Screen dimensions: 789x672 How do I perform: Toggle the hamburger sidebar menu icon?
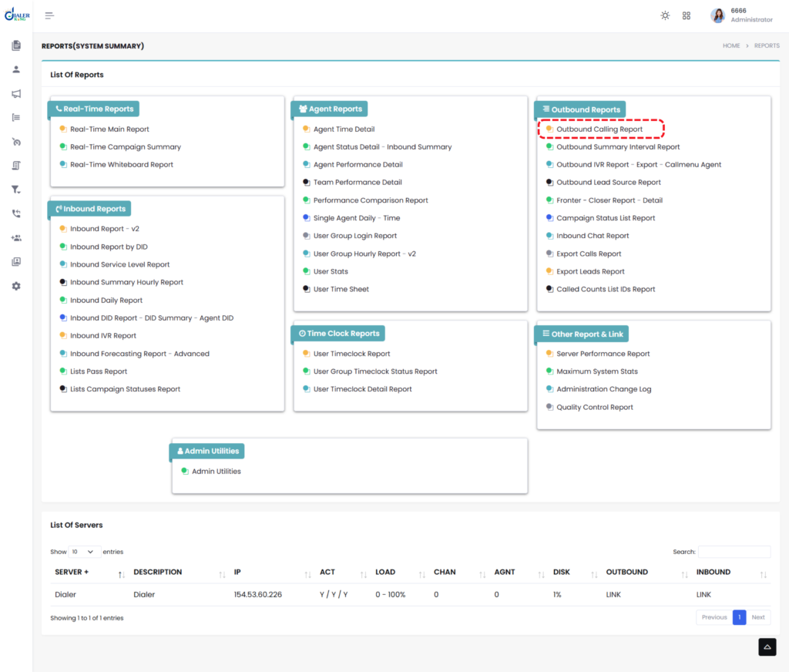coord(49,15)
